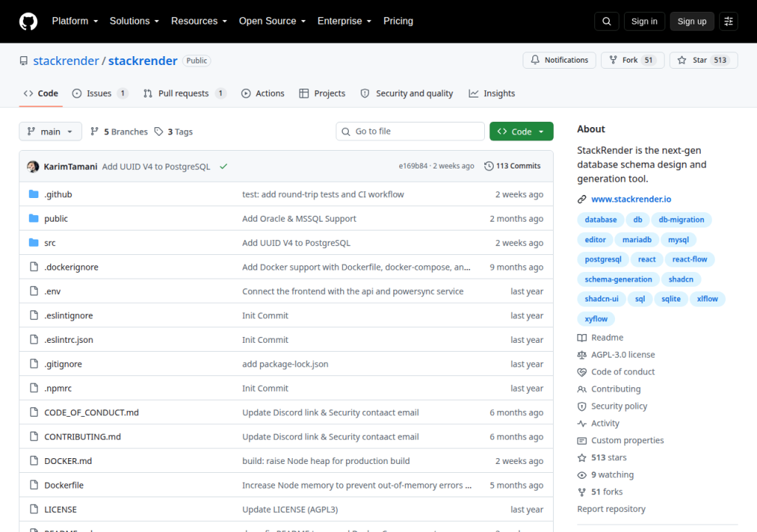
Task: Switch to the Pull requests tab
Action: point(184,94)
